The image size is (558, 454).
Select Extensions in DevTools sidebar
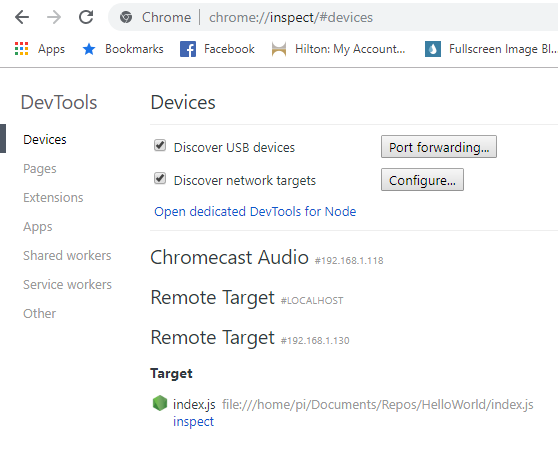[x=53, y=197]
